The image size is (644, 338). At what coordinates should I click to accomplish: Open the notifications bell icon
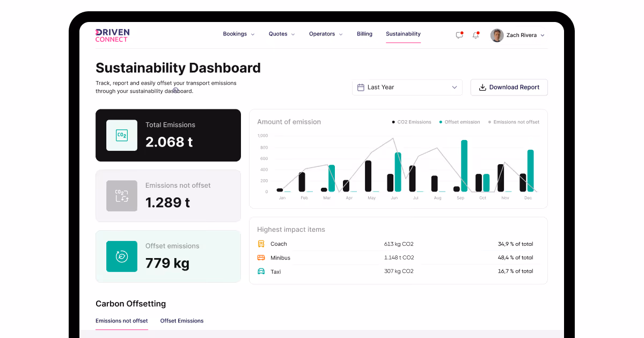475,34
